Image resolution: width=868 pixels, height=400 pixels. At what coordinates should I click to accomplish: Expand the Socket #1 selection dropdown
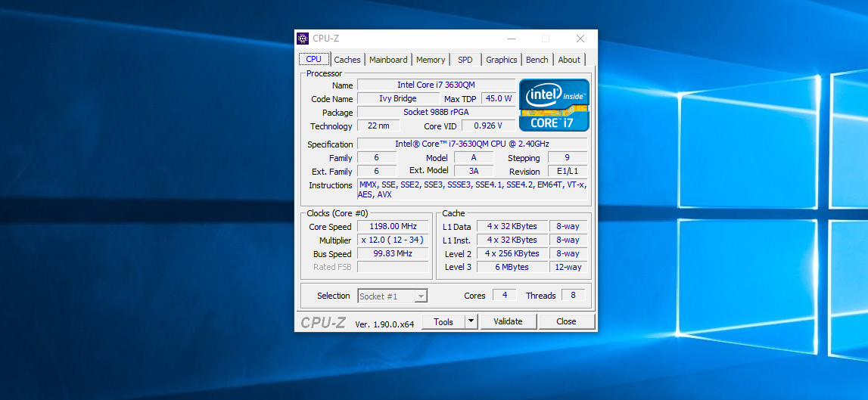[x=421, y=296]
